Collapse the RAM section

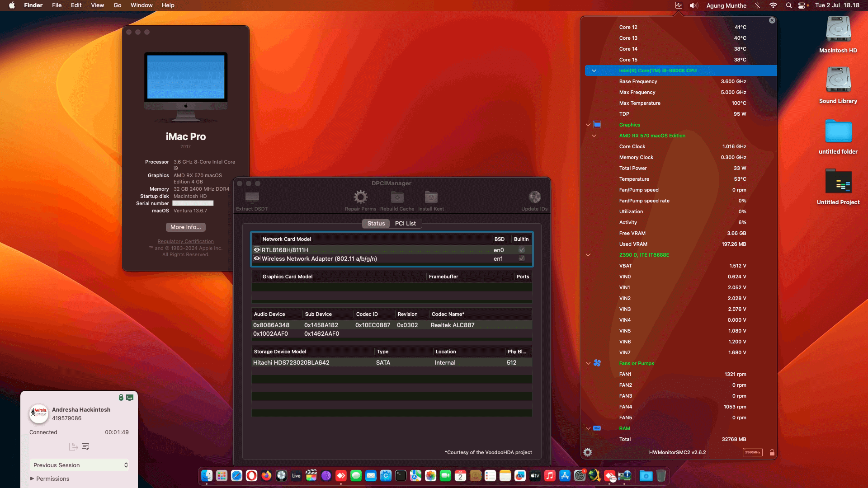click(x=588, y=428)
